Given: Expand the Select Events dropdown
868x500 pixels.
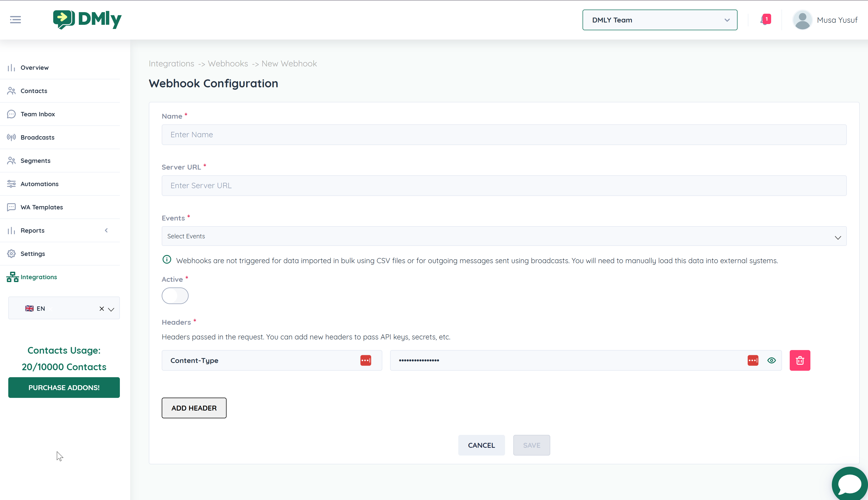Looking at the screenshot, I should (x=504, y=236).
